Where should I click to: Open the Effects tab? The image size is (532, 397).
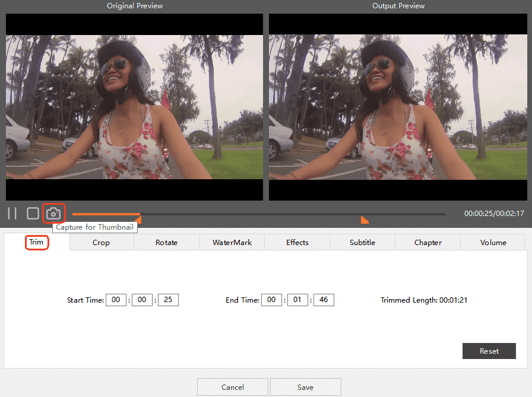point(297,242)
